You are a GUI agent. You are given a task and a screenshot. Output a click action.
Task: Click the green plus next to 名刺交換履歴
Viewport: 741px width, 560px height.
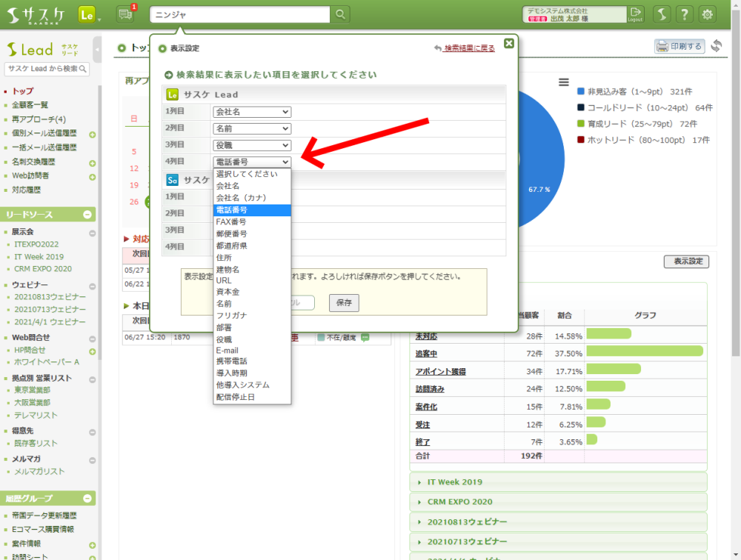pos(93,163)
